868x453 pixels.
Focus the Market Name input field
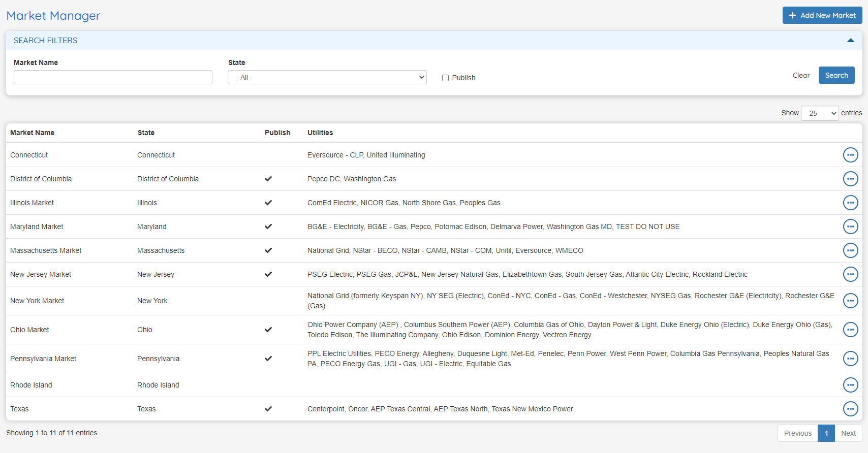pyautogui.click(x=113, y=77)
